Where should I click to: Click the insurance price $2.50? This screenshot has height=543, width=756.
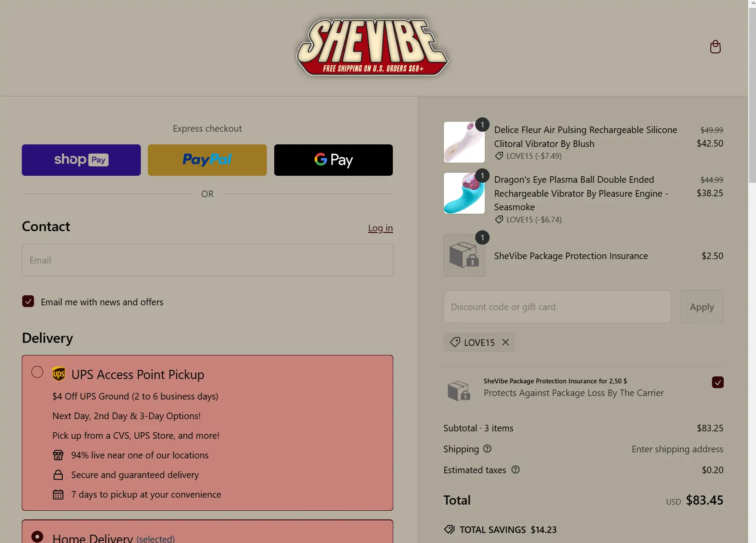point(712,256)
